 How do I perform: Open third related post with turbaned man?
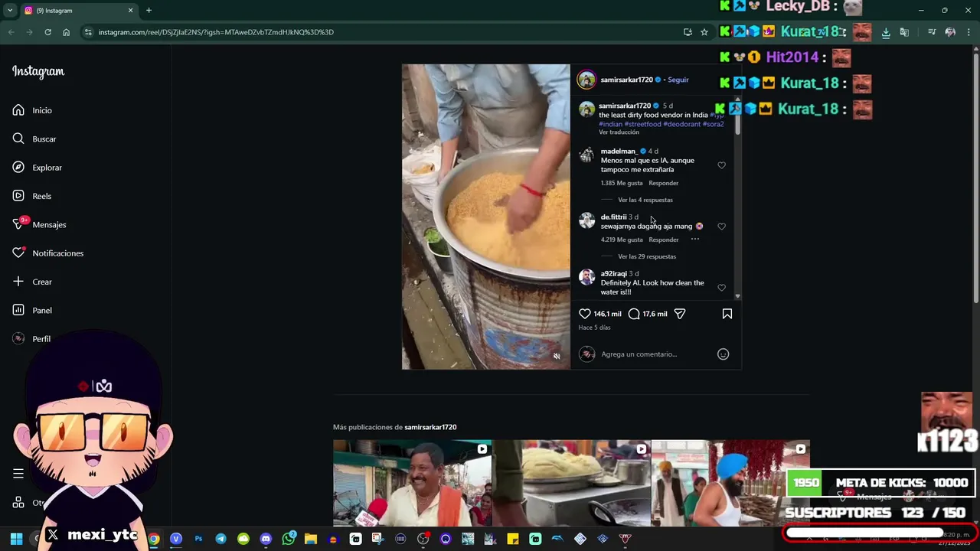click(730, 483)
